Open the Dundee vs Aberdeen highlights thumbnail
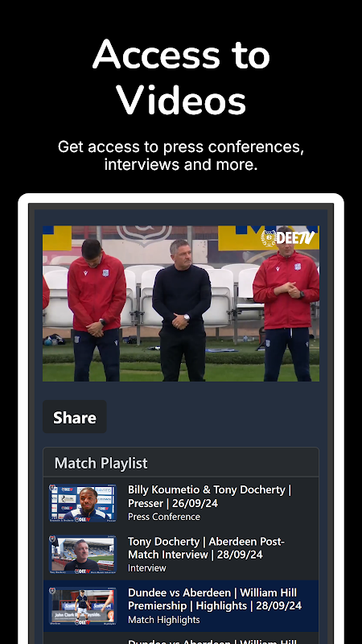This screenshot has width=362, height=644. click(x=83, y=606)
